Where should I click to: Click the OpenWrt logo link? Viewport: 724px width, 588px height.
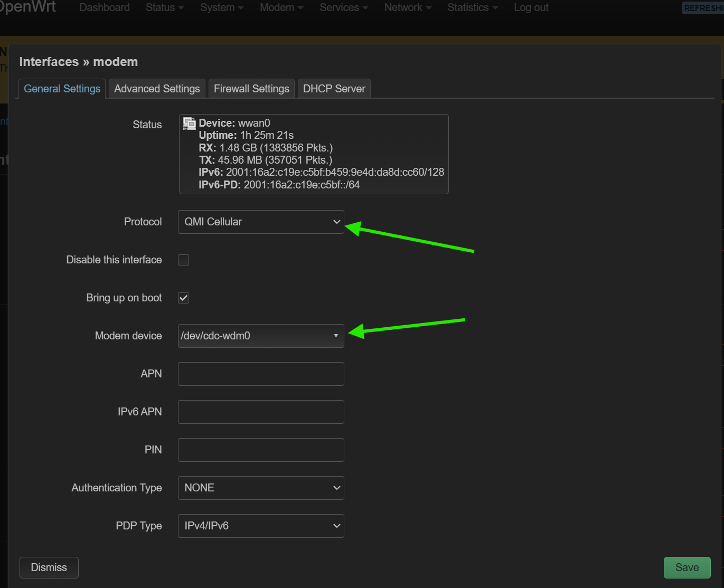coord(28,7)
